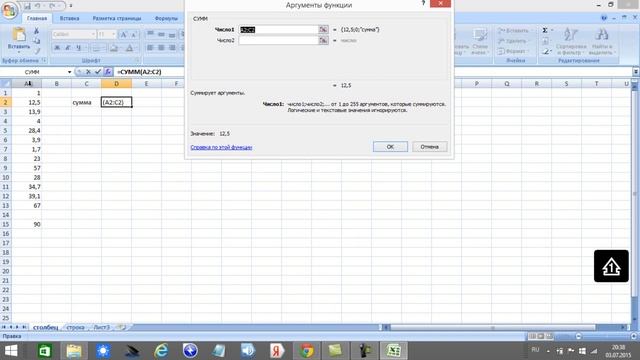Click the Число2 input field
The height and width of the screenshot is (360, 640).
click(x=278, y=40)
